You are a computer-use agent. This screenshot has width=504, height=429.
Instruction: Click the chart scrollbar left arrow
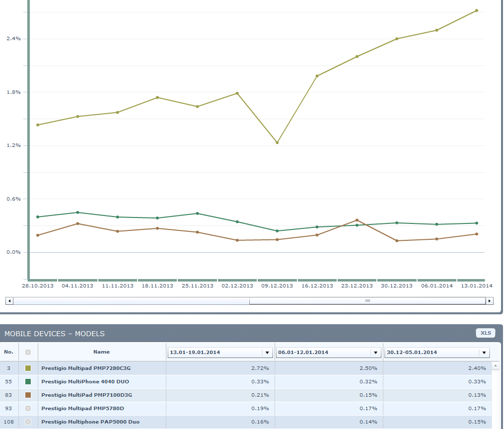pyautogui.click(x=8, y=301)
